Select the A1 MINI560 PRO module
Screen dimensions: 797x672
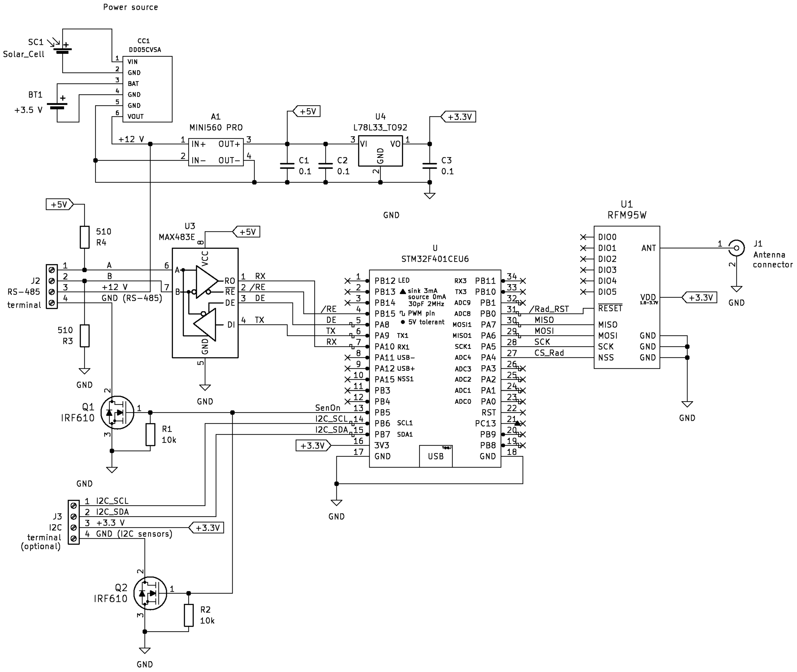pos(216,152)
